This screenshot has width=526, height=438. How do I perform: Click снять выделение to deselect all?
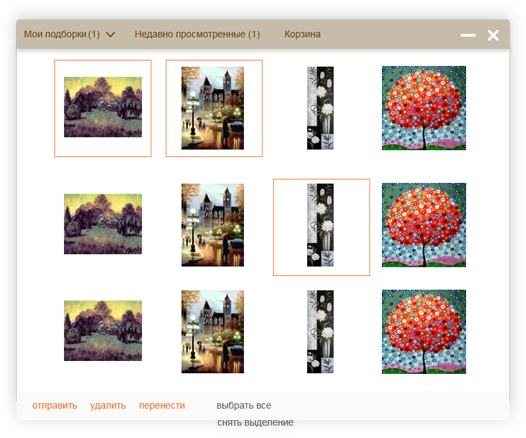click(x=255, y=423)
